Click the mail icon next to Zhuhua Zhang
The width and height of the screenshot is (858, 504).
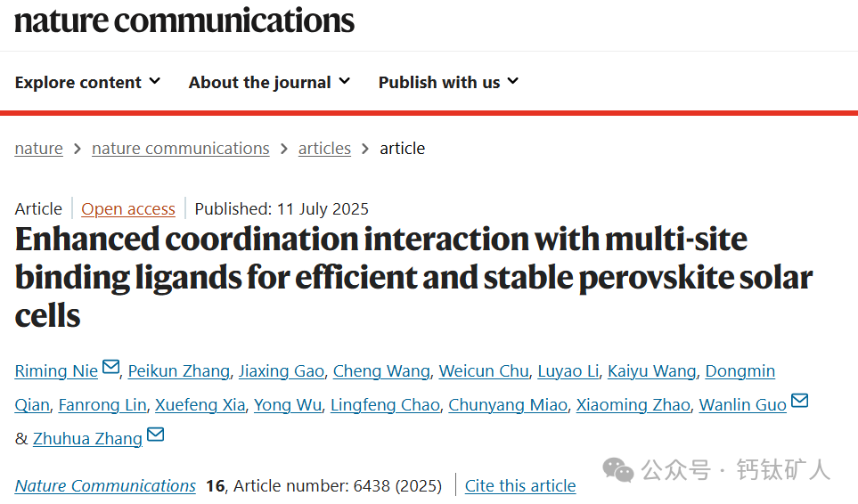(155, 435)
